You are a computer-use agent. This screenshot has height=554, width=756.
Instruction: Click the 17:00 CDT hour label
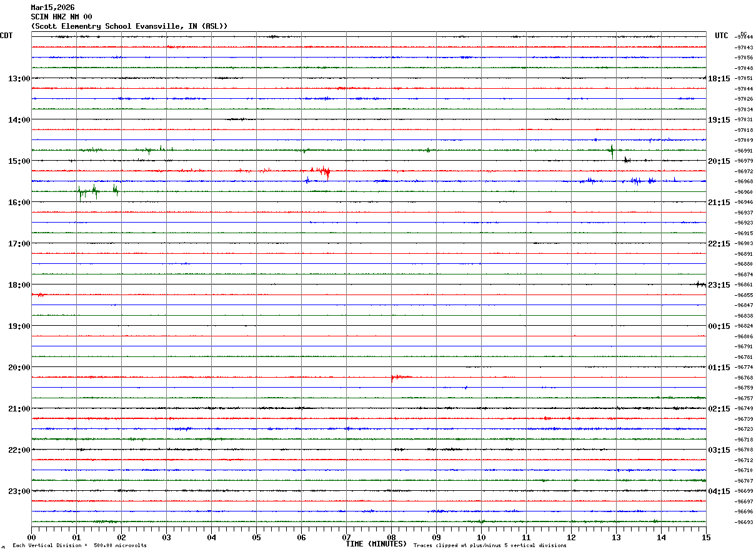19,244
